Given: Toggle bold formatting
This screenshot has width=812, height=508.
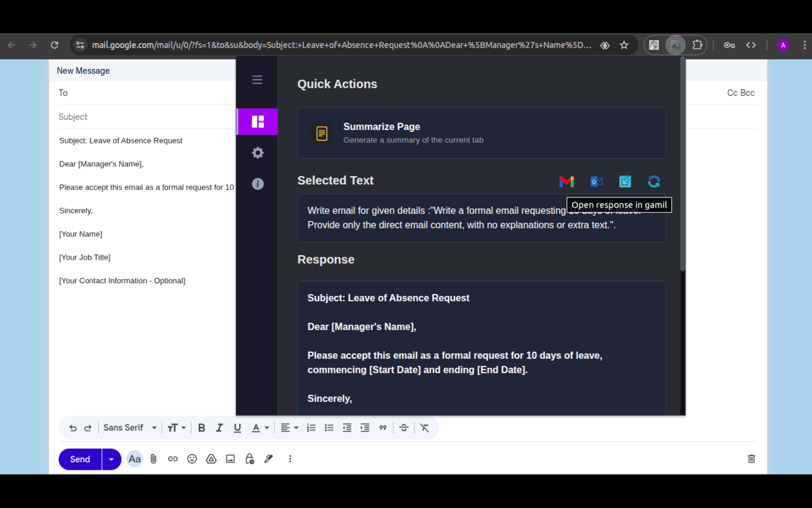Looking at the screenshot, I should 202,428.
